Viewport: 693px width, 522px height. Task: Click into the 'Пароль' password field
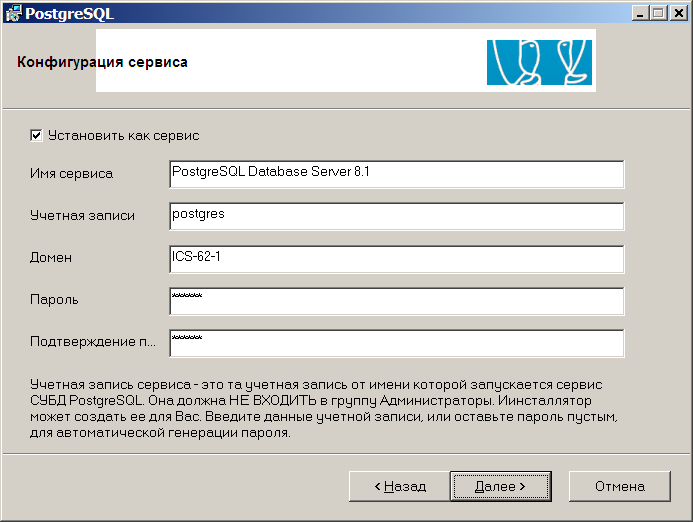[396, 301]
